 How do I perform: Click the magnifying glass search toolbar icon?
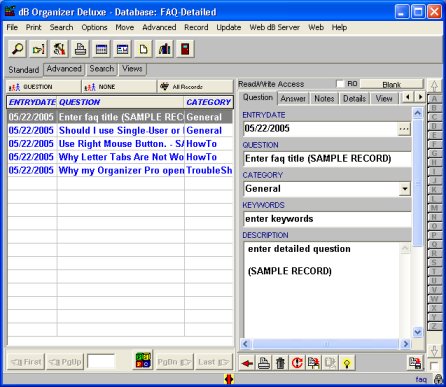click(17, 49)
